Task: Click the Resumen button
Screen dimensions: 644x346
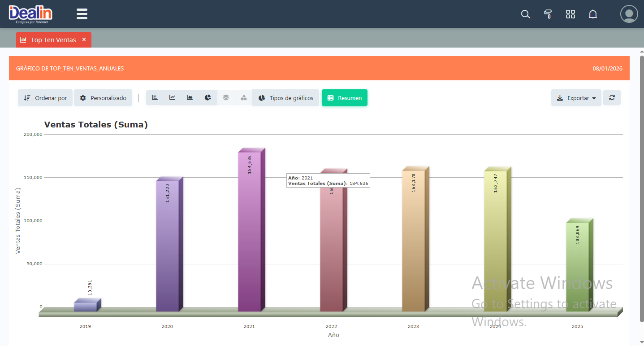Action: pyautogui.click(x=344, y=98)
